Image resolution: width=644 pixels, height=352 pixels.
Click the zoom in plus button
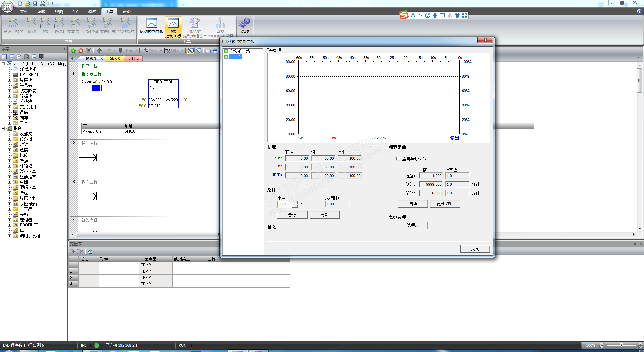coord(640,345)
